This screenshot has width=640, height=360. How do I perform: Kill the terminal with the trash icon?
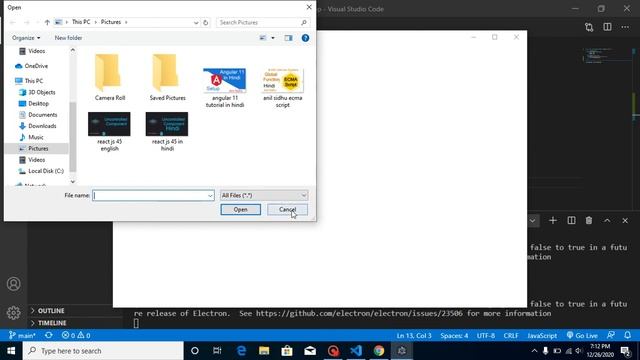tap(589, 220)
